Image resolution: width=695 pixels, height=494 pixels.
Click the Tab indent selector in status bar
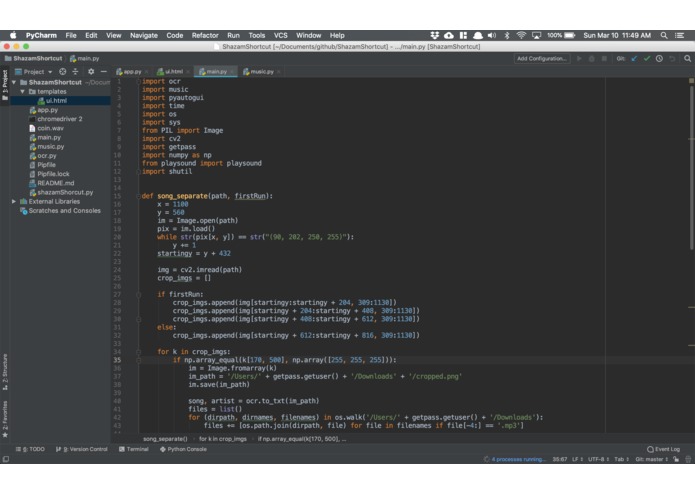[x=621, y=459]
